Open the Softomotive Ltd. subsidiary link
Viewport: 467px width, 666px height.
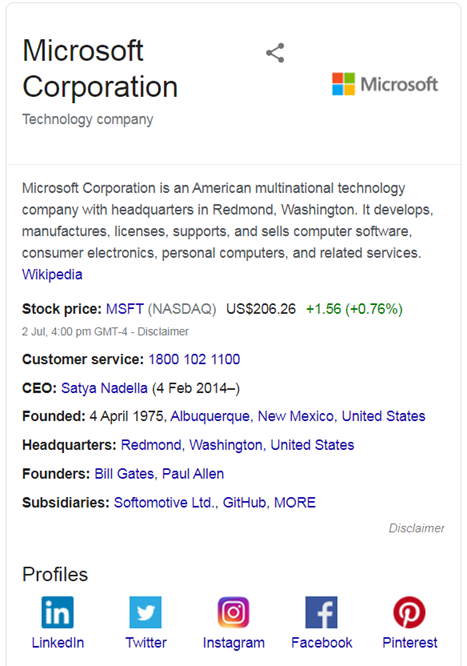point(166,503)
